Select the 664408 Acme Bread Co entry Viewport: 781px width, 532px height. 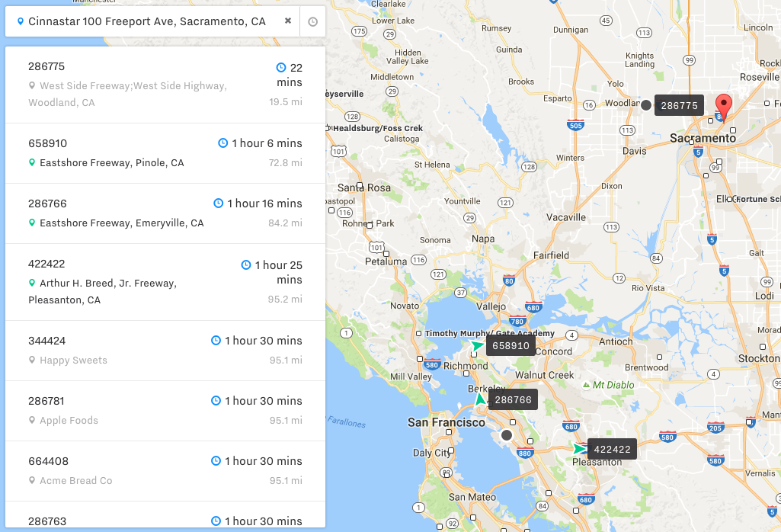165,470
